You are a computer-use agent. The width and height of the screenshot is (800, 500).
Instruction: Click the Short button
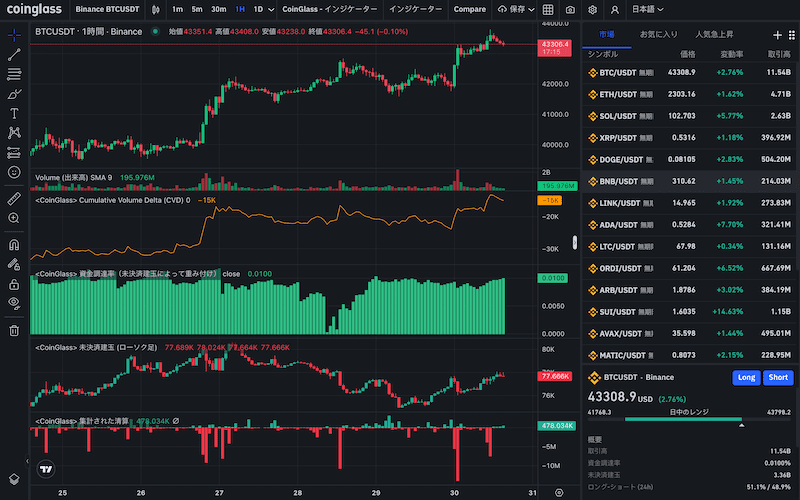pyautogui.click(x=778, y=378)
